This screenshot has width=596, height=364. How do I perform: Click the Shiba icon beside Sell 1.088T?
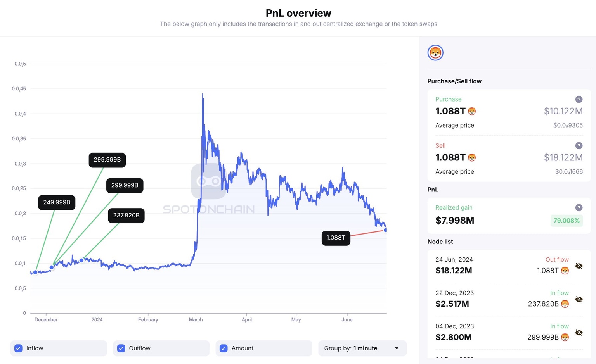(x=472, y=158)
